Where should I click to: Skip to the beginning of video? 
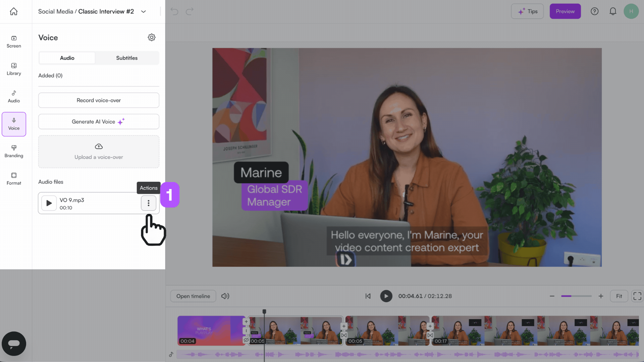[x=368, y=296]
